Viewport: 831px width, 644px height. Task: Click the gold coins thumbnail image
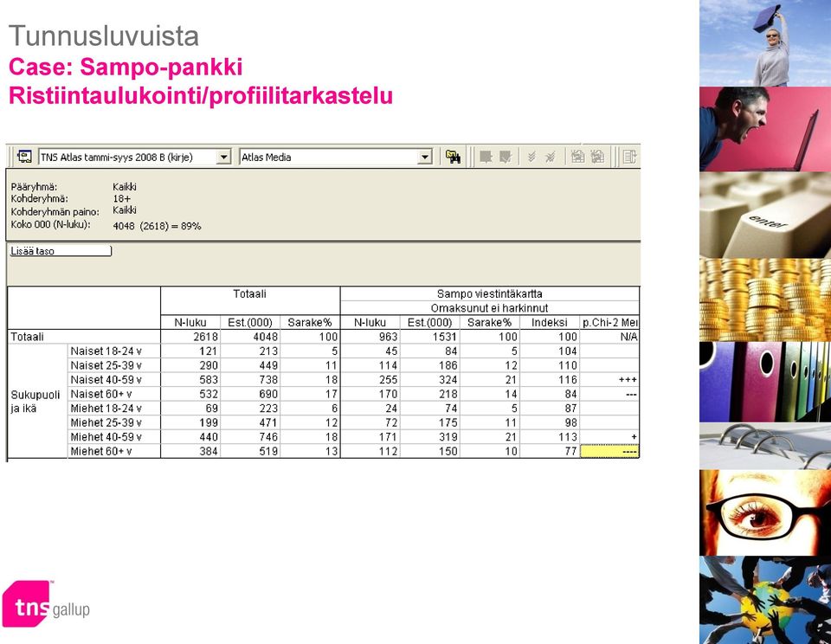tap(765, 299)
